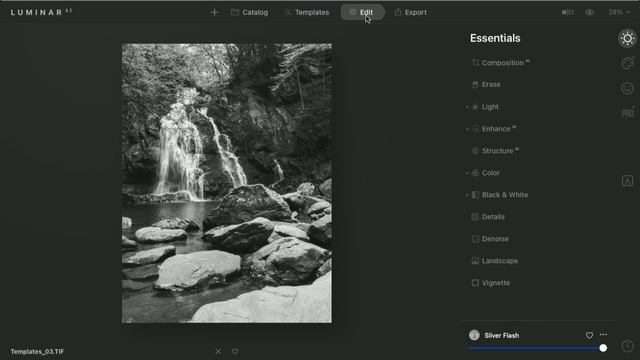The width and height of the screenshot is (640, 360).
Task: Toggle the eye preview icon
Action: (x=590, y=12)
